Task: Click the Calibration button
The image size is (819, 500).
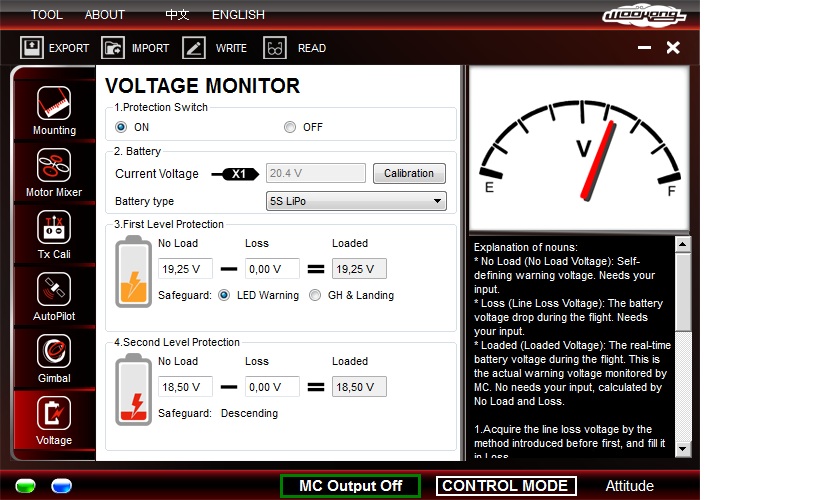Action: (x=409, y=173)
